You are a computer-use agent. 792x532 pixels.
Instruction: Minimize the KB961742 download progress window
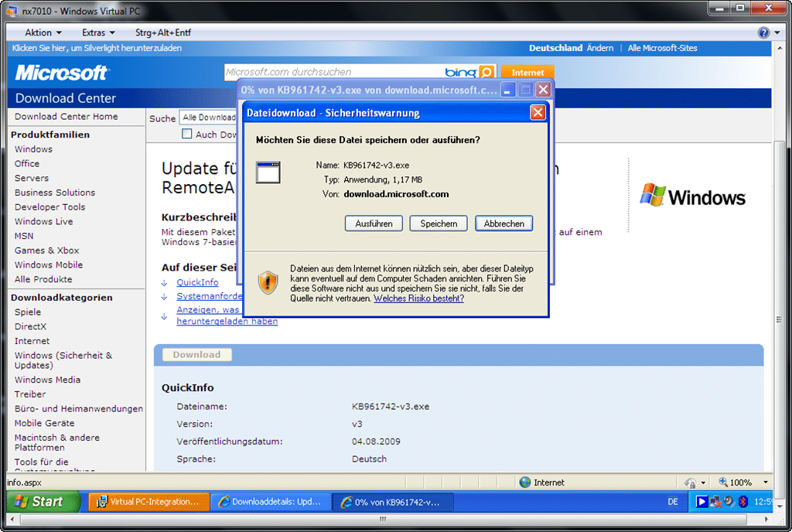508,90
